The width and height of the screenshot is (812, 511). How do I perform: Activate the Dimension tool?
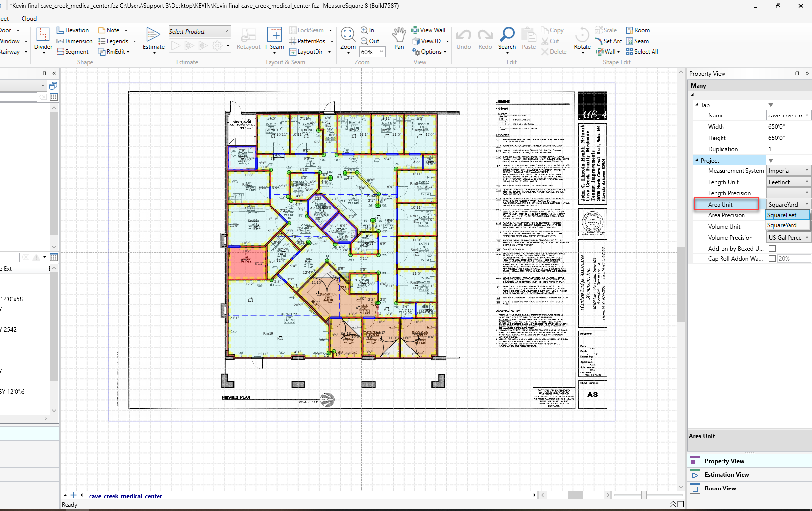[74, 41]
